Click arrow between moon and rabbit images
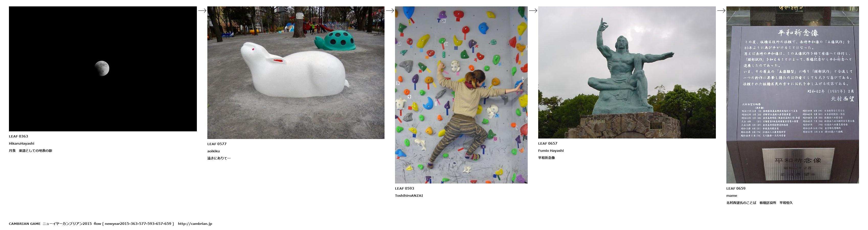The width and height of the screenshot is (868, 230). pos(202,10)
